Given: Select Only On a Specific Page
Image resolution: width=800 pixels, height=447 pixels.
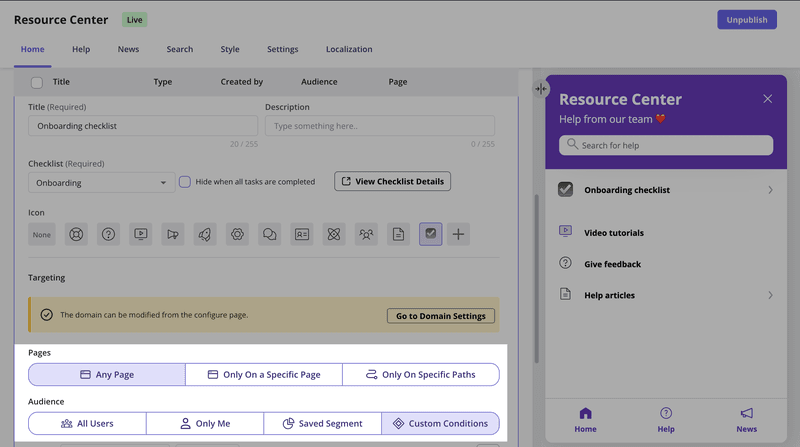Looking at the screenshot, I should (x=264, y=375).
